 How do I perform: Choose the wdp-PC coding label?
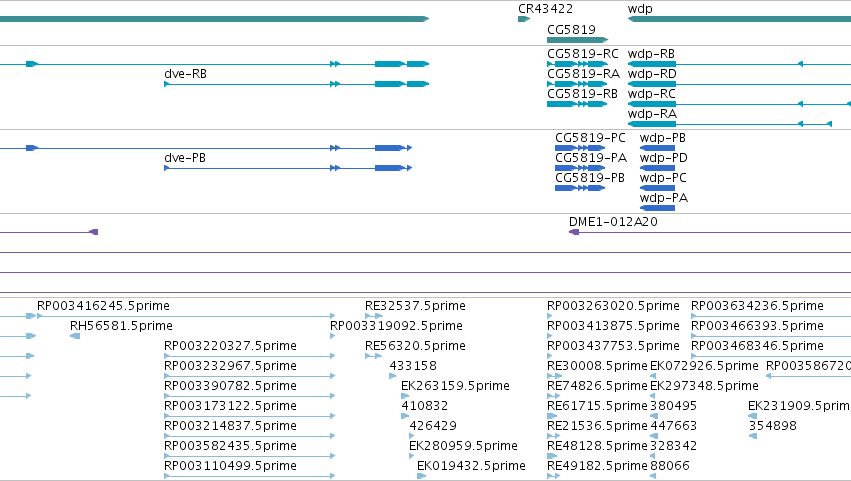[x=663, y=178]
